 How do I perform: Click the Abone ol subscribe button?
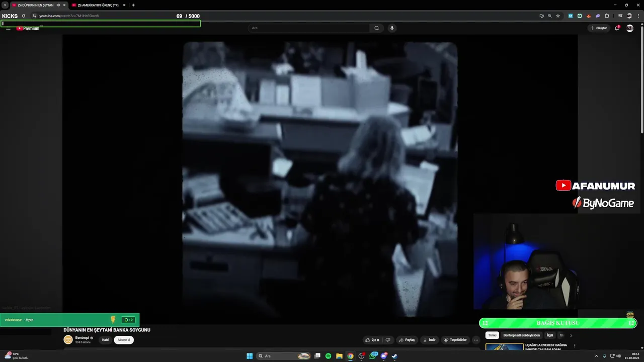(124, 340)
